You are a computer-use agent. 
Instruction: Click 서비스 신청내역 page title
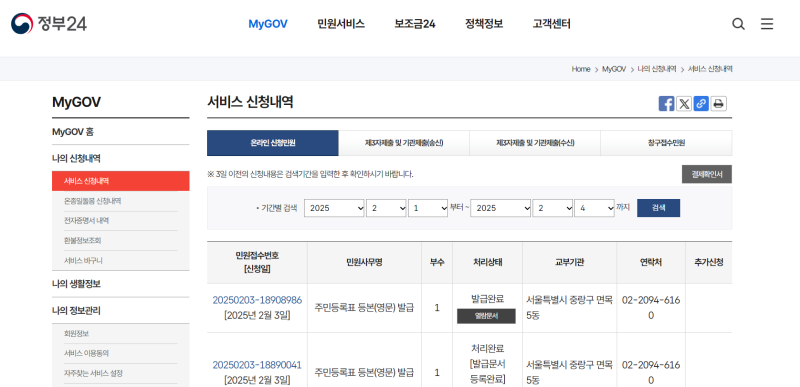250,102
